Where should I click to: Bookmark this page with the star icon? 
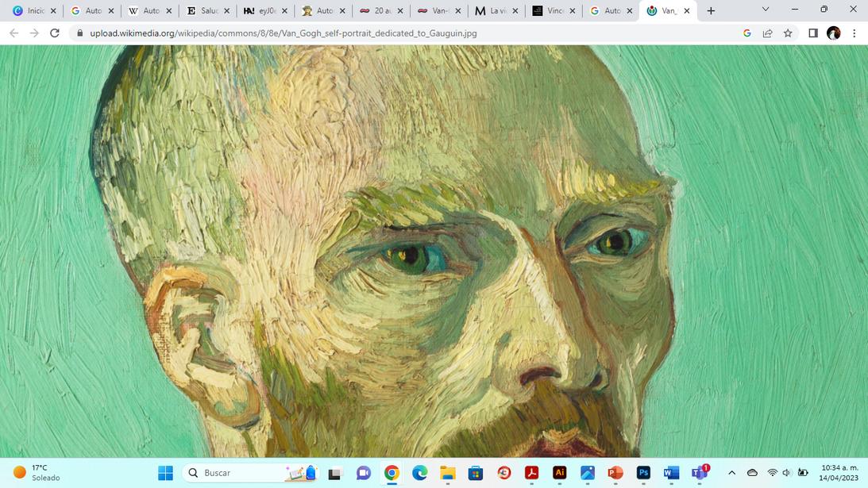[788, 33]
